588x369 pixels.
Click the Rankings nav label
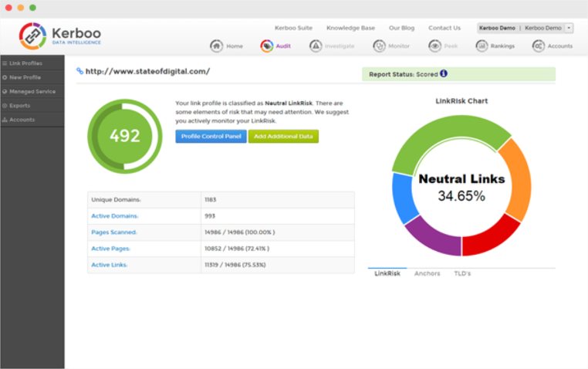[502, 46]
